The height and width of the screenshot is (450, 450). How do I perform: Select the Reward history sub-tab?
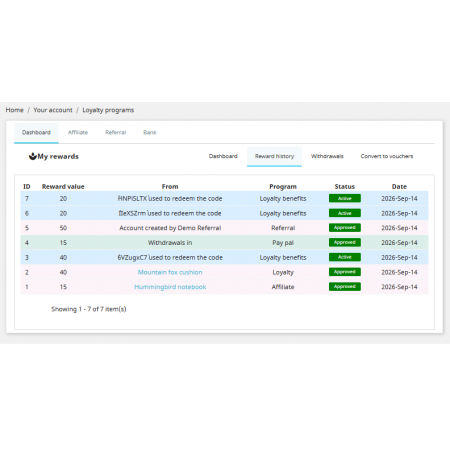274,156
